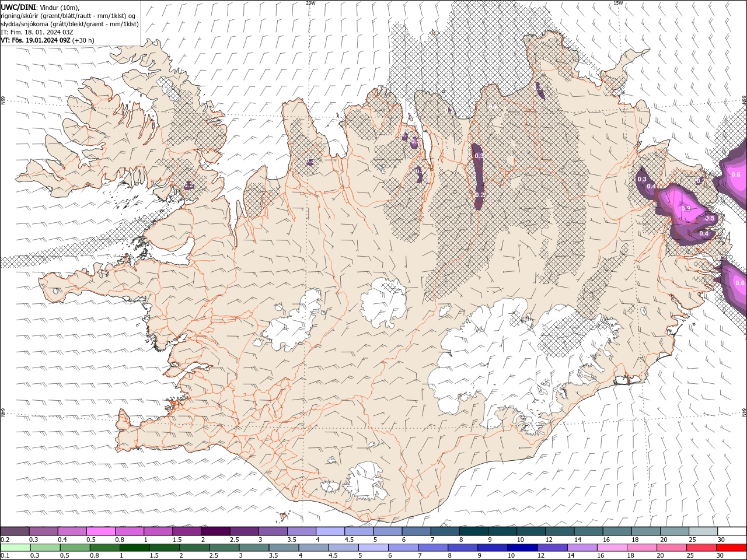Click the upper legend swatch starting at 3.5
The image size is (747, 560).
click(301, 531)
